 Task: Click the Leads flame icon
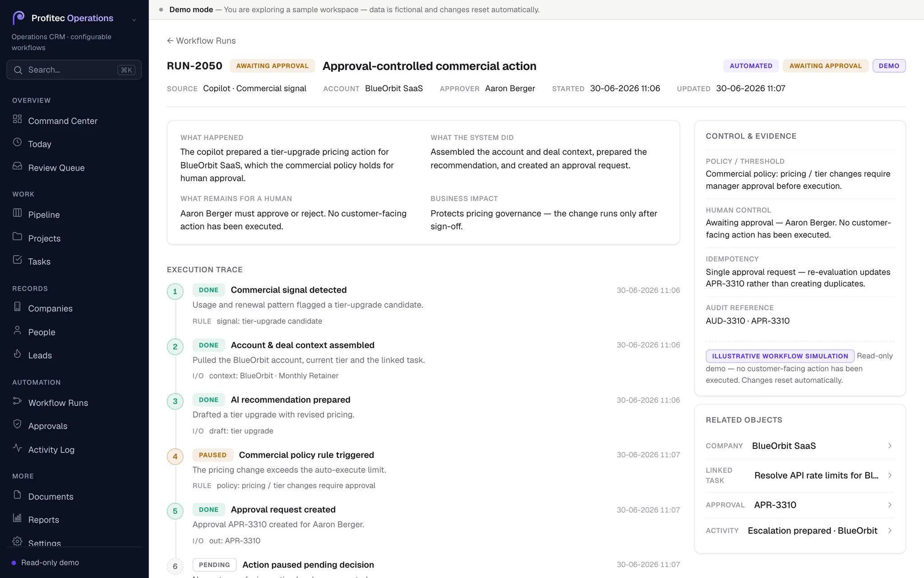17,354
